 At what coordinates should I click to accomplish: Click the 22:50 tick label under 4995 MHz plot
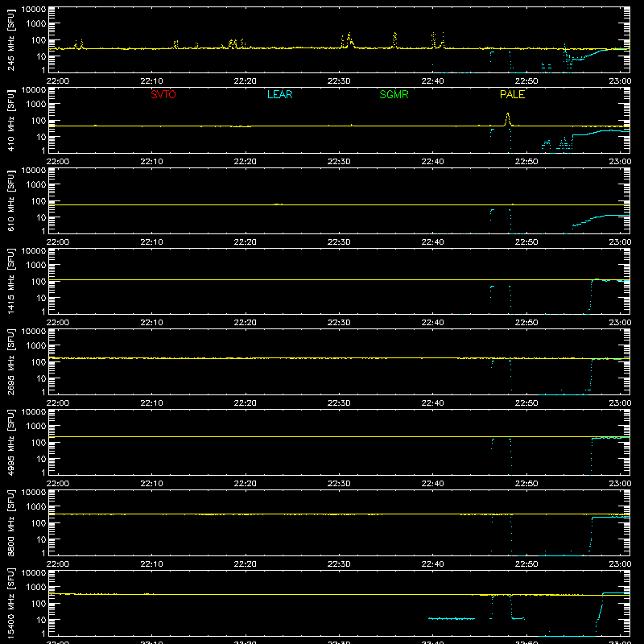coord(526,484)
